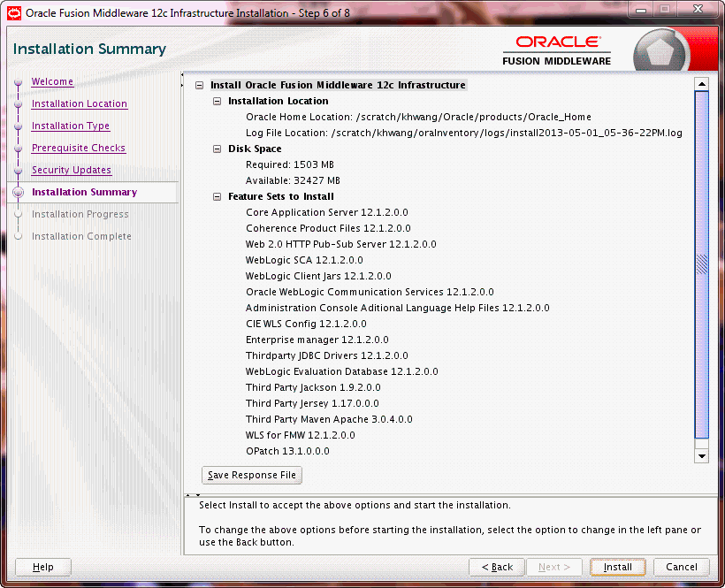Viewport: 725px width, 588px height.
Task: Go to the Welcome step link
Action: point(52,81)
